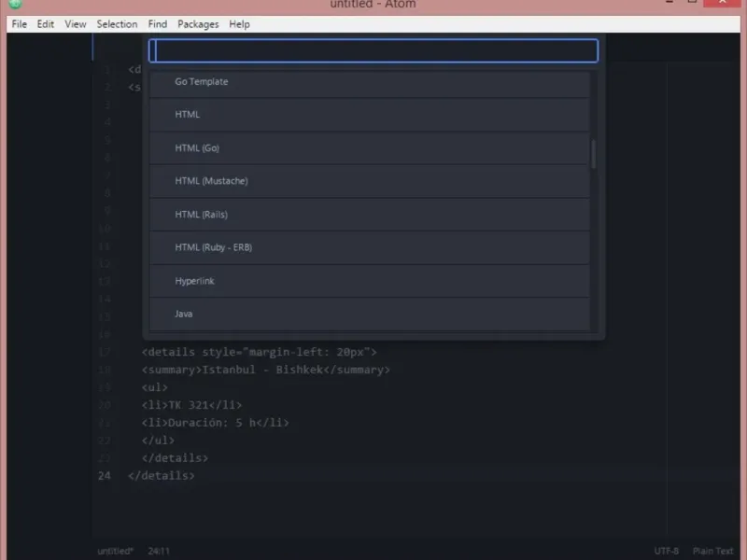Click the Duración: 5 h line
This screenshot has width=747, height=560.
coord(216,423)
